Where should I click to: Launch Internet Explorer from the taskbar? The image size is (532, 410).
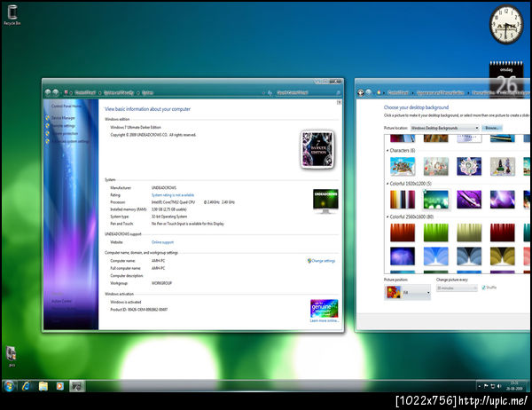tap(26, 386)
